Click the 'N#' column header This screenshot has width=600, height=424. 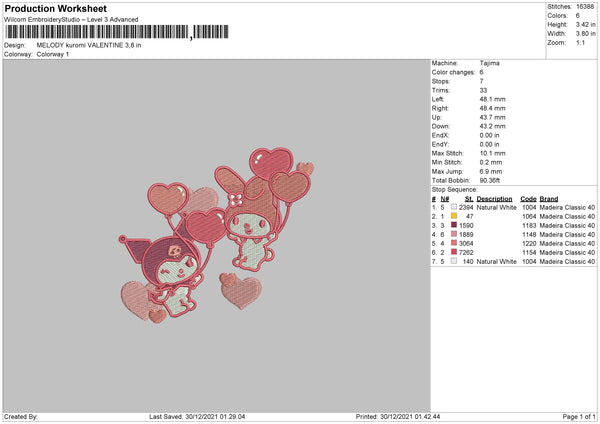pyautogui.click(x=445, y=199)
